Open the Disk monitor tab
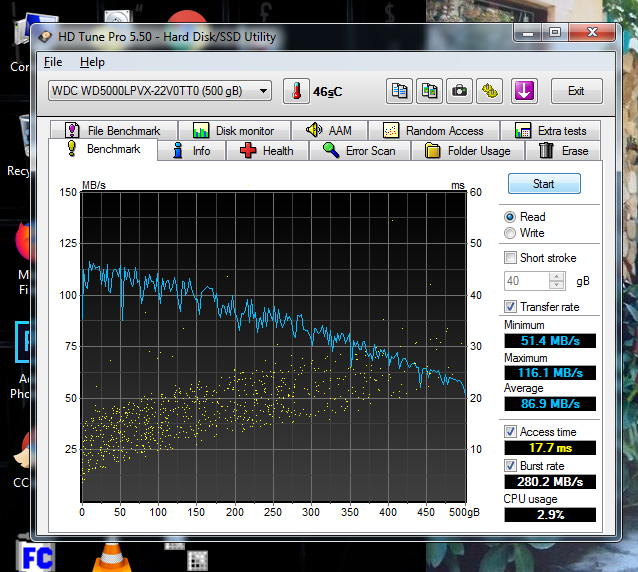The width and height of the screenshot is (638, 572). click(x=234, y=131)
